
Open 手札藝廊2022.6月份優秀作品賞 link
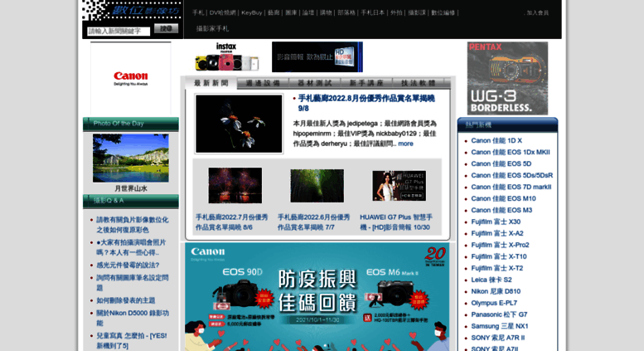(x=314, y=222)
